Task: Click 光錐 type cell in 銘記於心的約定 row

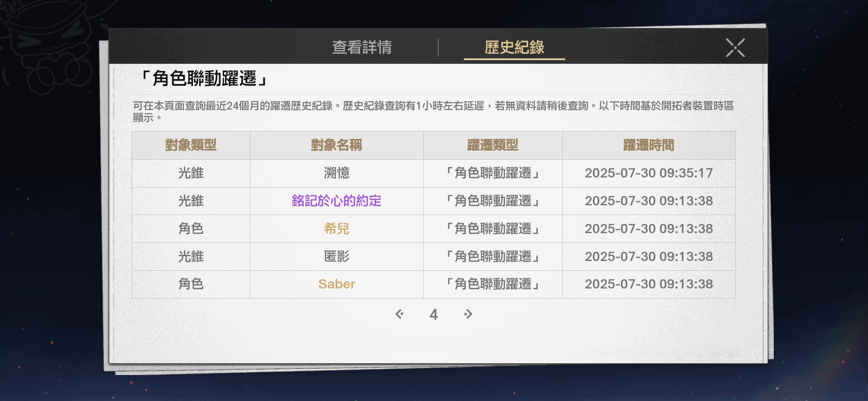Action: click(x=191, y=201)
